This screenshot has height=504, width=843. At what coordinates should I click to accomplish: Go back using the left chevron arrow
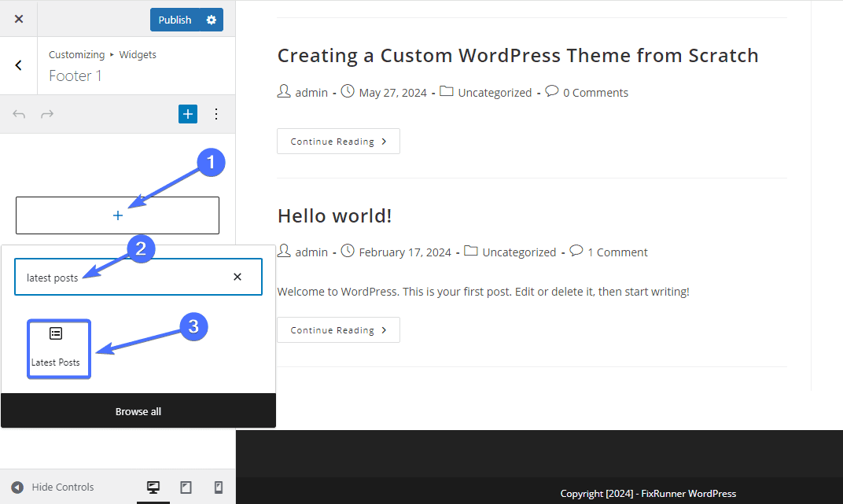[x=18, y=65]
